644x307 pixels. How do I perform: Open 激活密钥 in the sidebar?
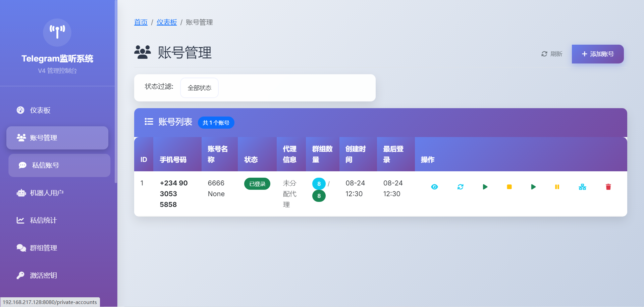[43, 275]
